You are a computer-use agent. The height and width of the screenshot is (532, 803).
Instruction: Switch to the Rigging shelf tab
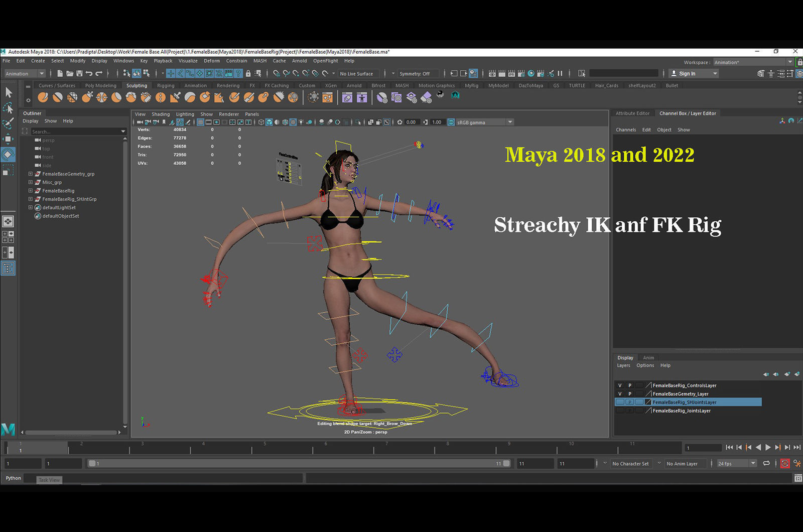tap(166, 85)
